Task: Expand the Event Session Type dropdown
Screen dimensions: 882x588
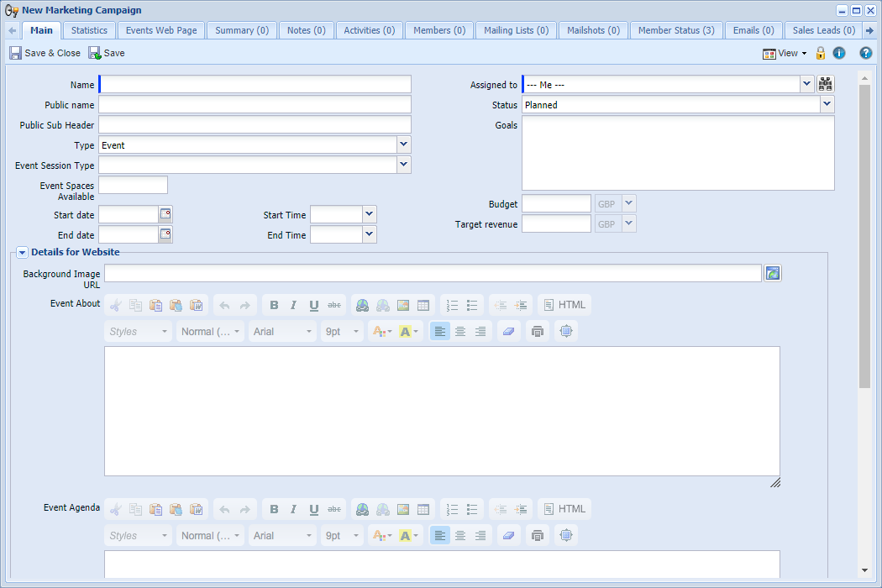Action: (403, 165)
